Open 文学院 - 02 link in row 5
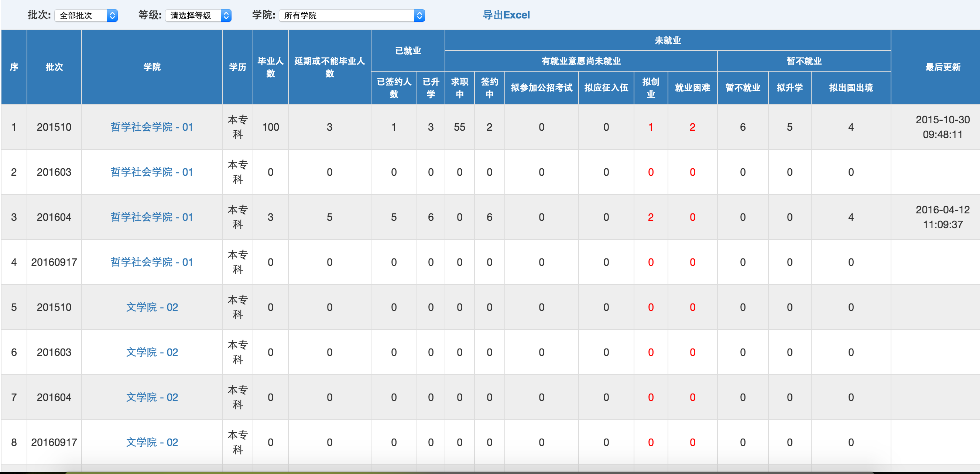Image resolution: width=980 pixels, height=474 pixels. coord(152,307)
